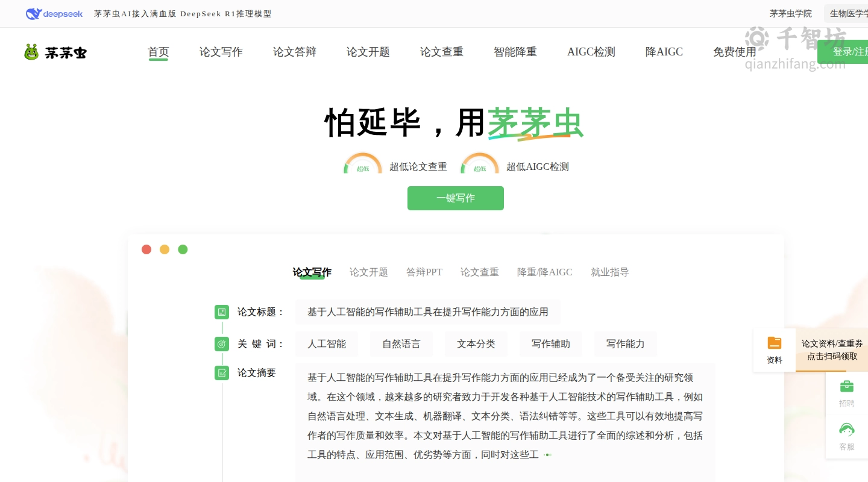Switch to the 论文查重 demo tab

480,272
